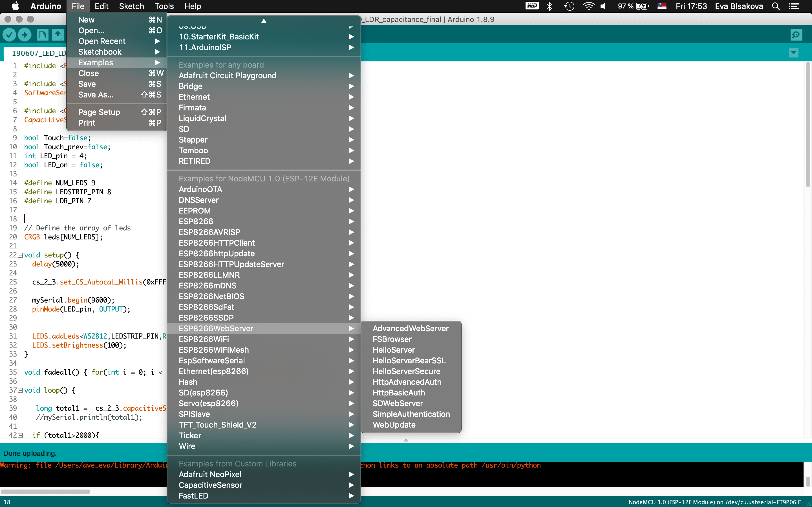Open the Time Machine menu bar icon
The height and width of the screenshot is (507, 812).
point(569,6)
